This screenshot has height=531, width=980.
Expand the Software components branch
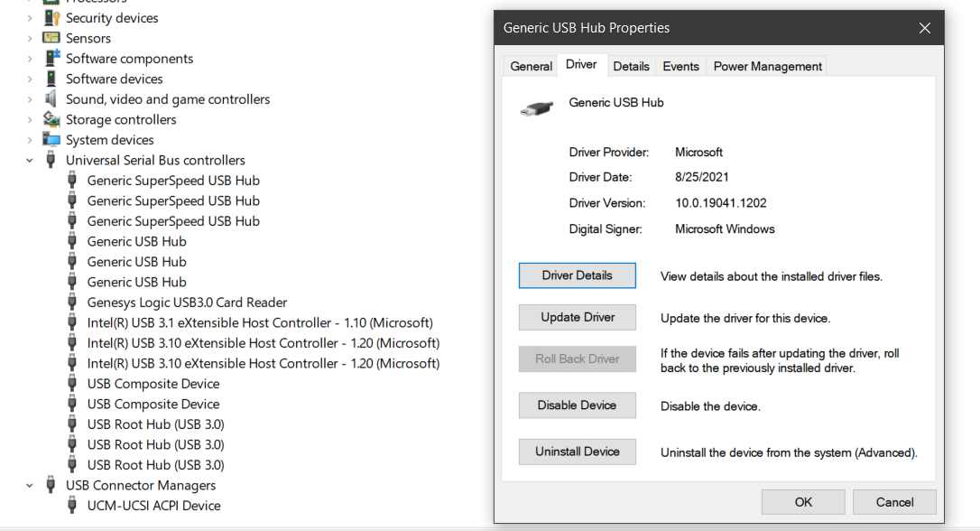point(30,58)
